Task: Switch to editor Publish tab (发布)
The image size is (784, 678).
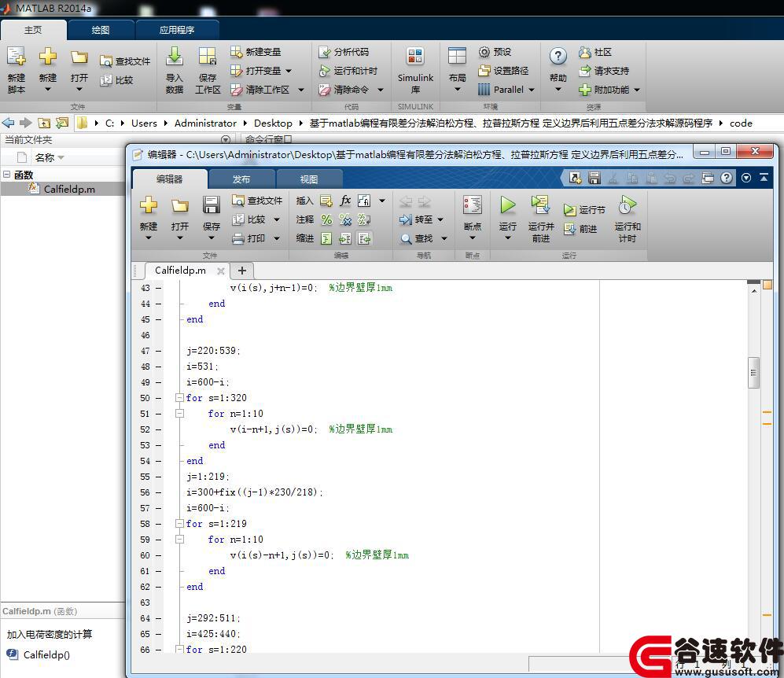Action: pyautogui.click(x=241, y=179)
